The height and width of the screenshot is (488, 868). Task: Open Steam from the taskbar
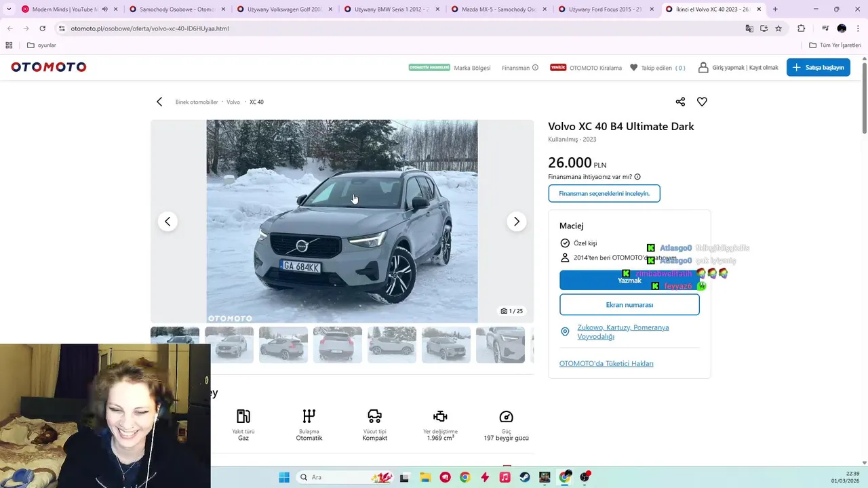525,477
